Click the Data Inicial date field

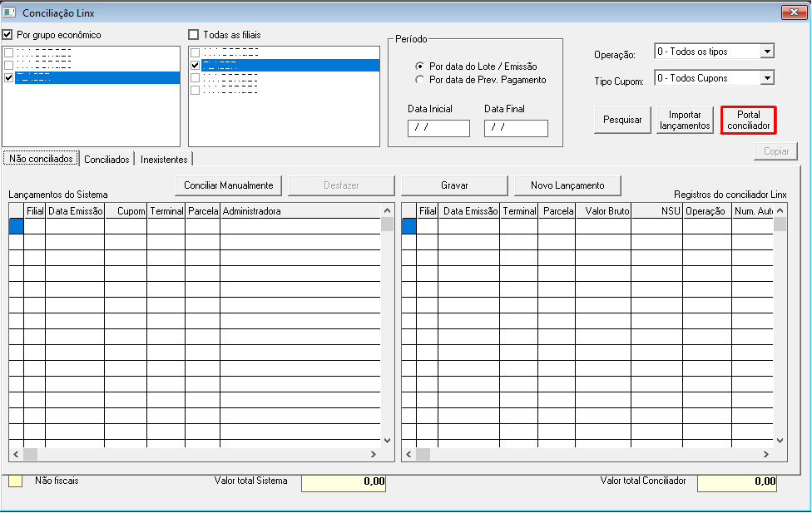pyautogui.click(x=438, y=128)
